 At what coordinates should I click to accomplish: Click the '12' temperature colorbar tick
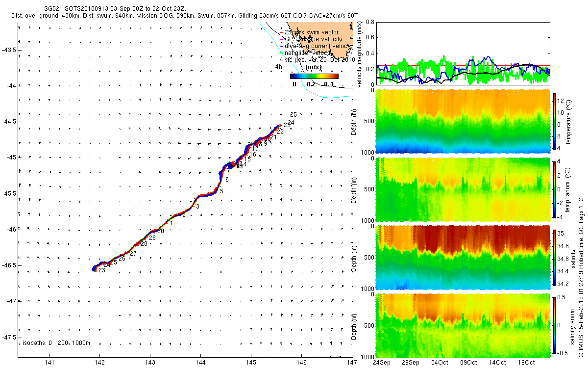point(562,101)
